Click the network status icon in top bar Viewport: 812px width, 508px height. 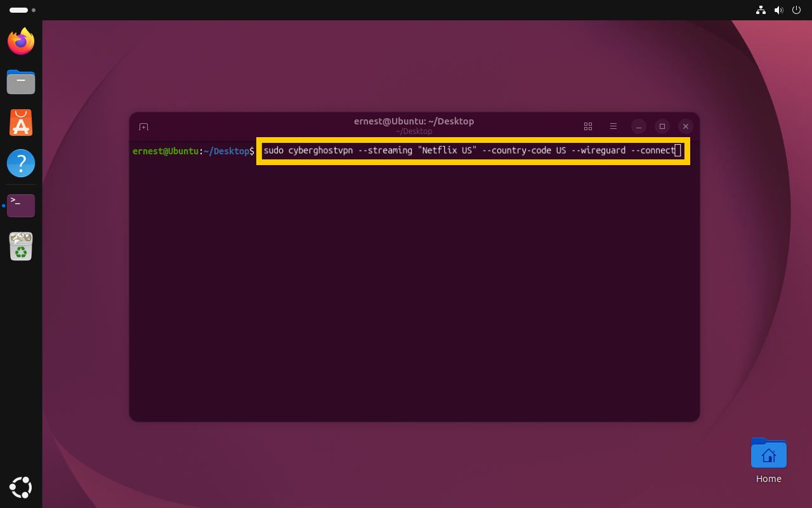tap(761, 10)
